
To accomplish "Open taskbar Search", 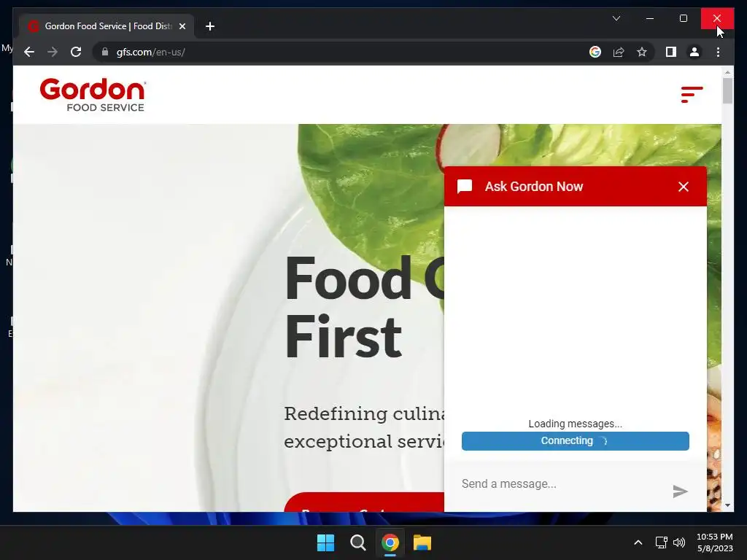I will [x=357, y=542].
